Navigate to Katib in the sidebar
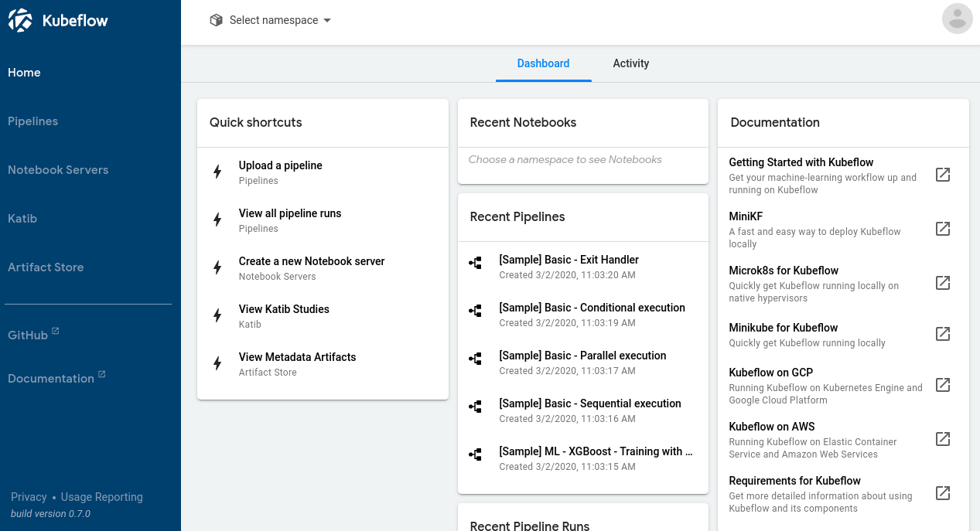The height and width of the screenshot is (531, 980). (x=22, y=218)
